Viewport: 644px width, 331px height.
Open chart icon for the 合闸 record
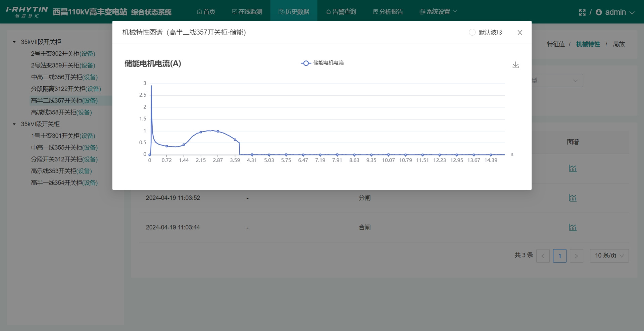573,228
